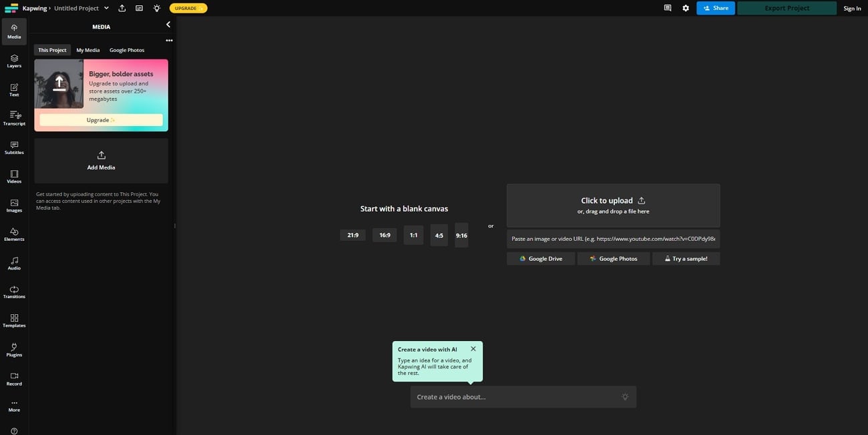Open the Audio sidebar panel

click(14, 263)
